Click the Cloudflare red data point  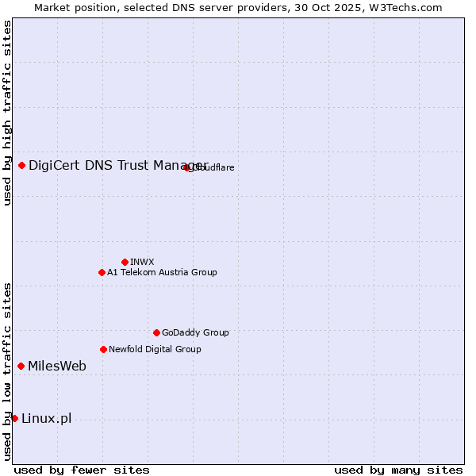tap(187, 167)
